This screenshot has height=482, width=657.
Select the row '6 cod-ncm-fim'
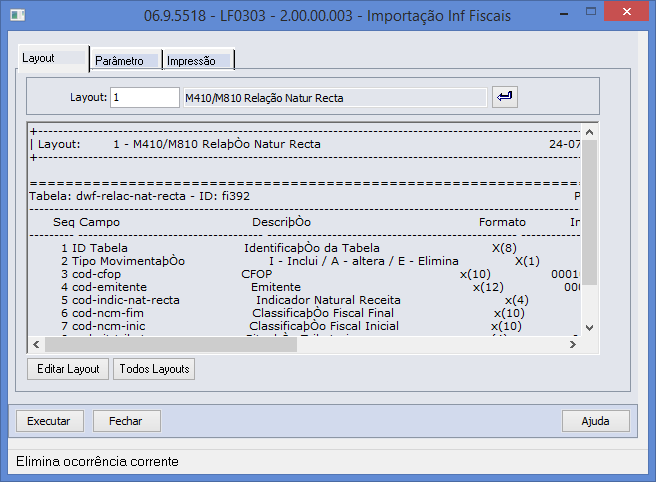click(x=304, y=313)
